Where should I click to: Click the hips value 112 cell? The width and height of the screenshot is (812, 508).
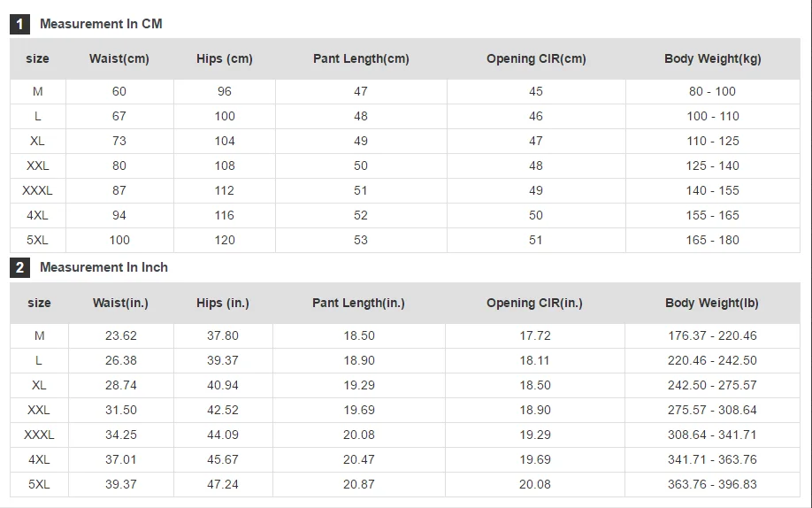[x=225, y=190]
